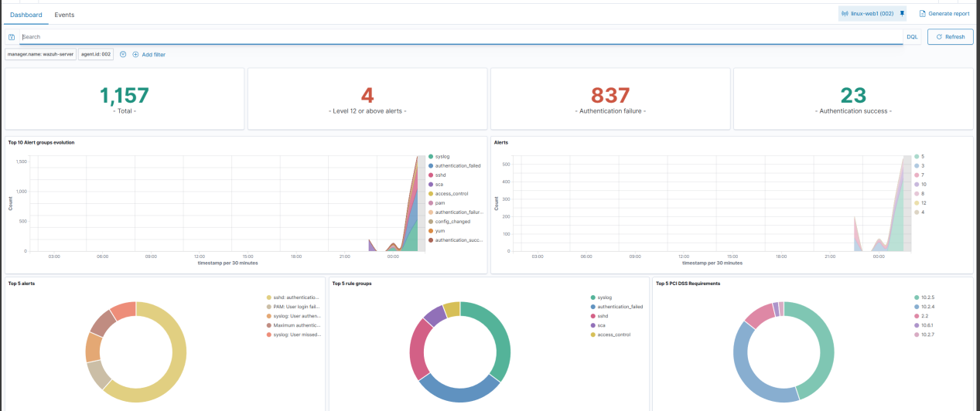Image resolution: width=980 pixels, height=411 pixels.
Task: Click the pin icon beside linux-web1 (002)
Action: 901,14
